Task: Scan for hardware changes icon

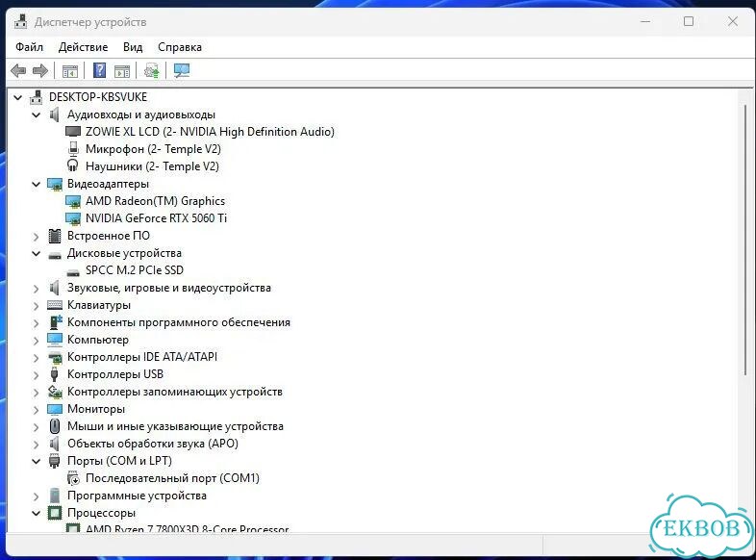Action: point(182,71)
